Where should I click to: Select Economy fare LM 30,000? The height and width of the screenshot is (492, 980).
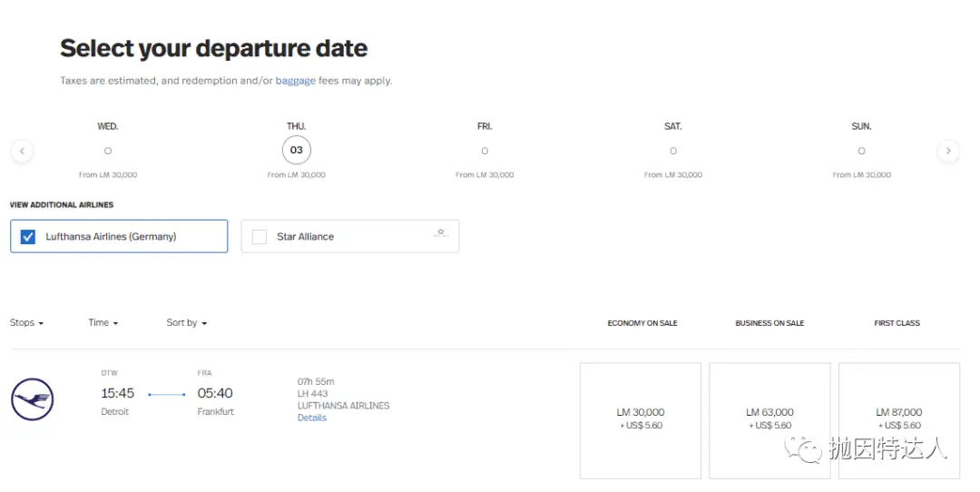point(641,419)
